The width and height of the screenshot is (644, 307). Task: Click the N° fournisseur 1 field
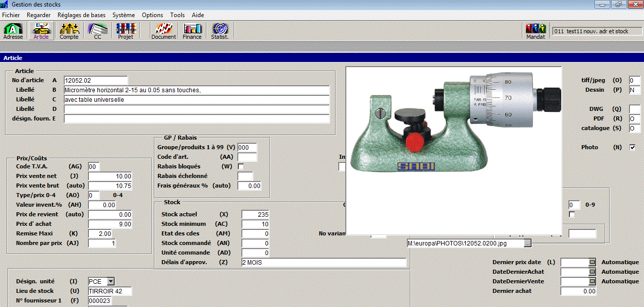[100, 300]
